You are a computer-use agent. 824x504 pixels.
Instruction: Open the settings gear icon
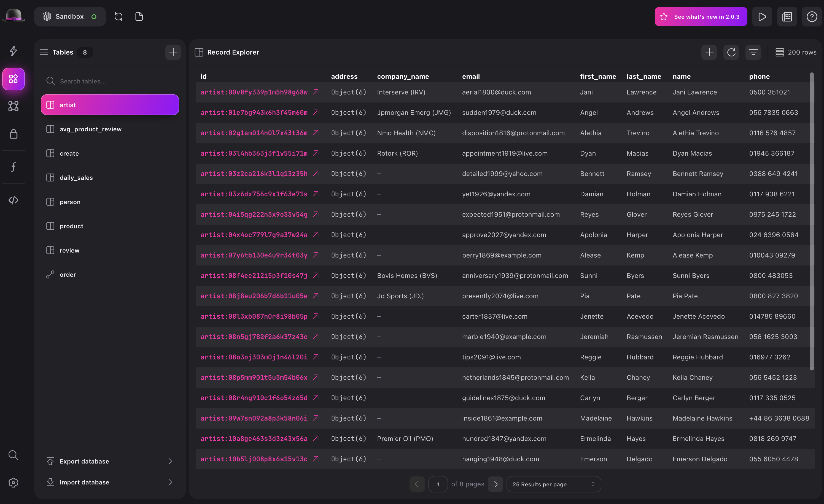tap(14, 482)
